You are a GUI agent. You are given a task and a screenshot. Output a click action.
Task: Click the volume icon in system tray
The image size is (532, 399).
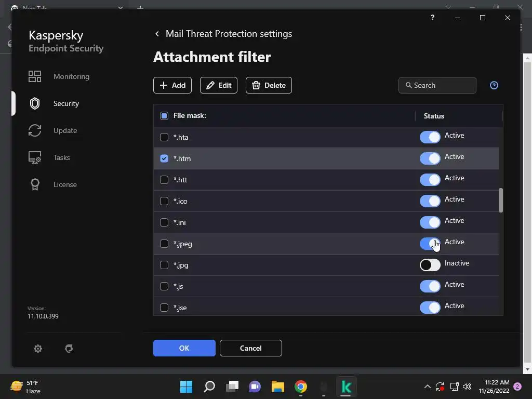pyautogui.click(x=467, y=387)
